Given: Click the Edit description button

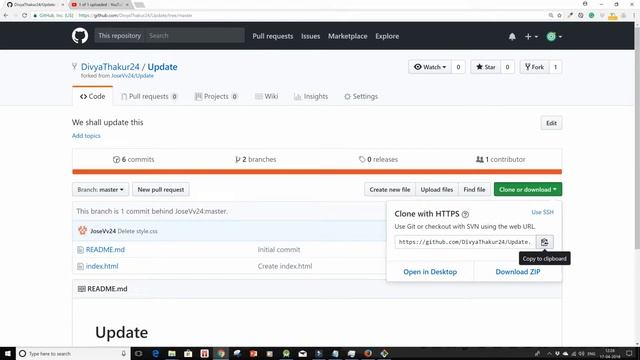Looking at the screenshot, I should 551,123.
